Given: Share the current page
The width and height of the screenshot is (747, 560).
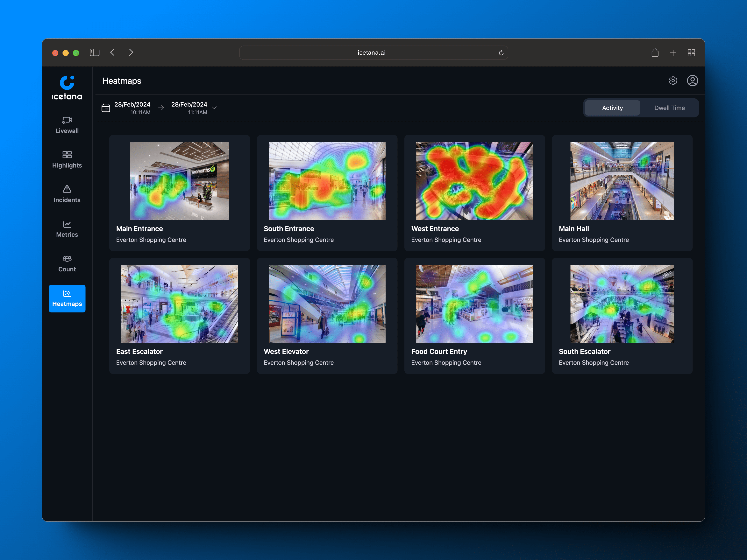Looking at the screenshot, I should pyautogui.click(x=655, y=53).
